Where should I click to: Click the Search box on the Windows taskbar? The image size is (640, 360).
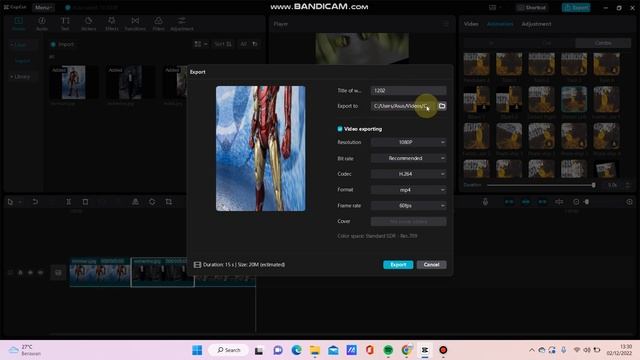[229, 350]
